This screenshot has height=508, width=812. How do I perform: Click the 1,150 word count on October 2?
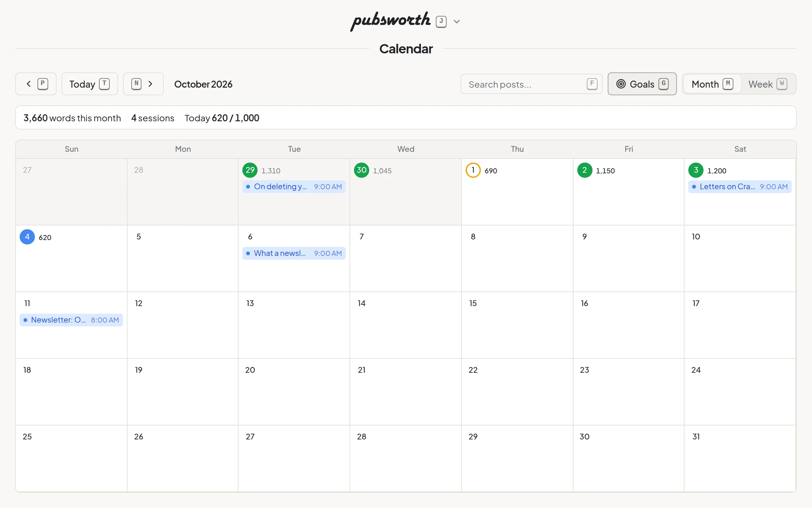[605, 171]
